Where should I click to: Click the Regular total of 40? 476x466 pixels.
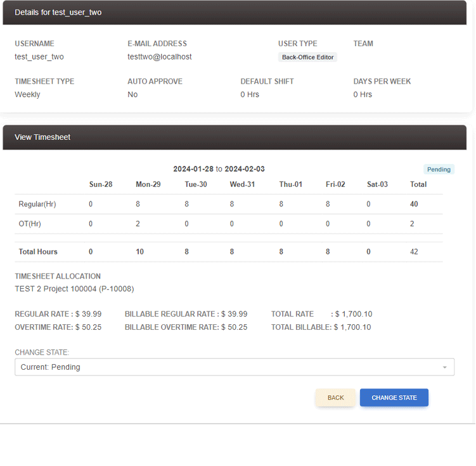(x=414, y=204)
